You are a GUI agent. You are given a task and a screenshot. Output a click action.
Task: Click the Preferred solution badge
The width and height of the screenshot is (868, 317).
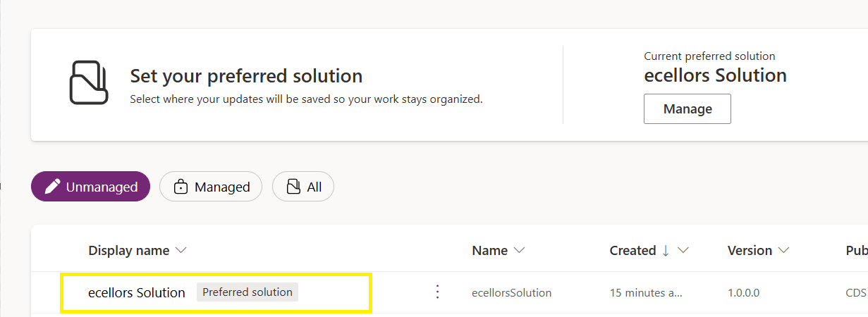pos(247,292)
